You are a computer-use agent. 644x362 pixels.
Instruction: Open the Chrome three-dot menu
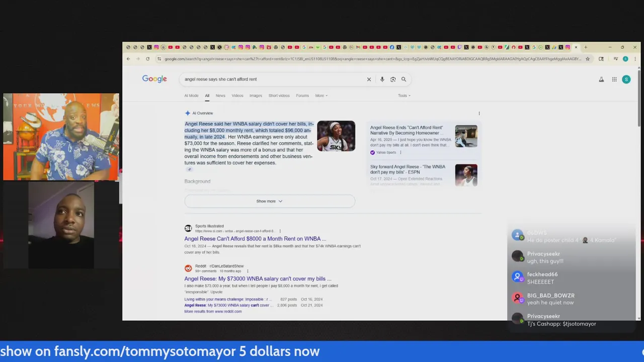[634, 59]
